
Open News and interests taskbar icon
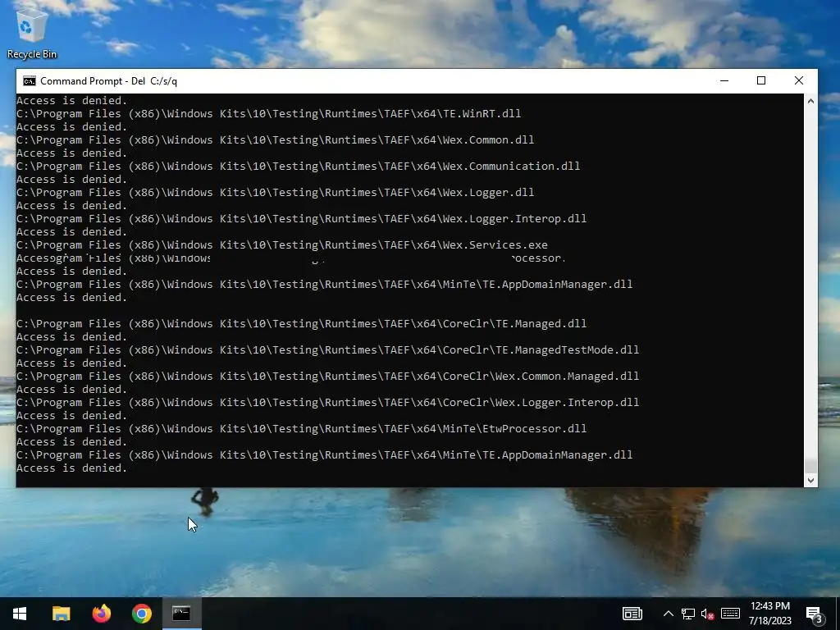coord(632,614)
